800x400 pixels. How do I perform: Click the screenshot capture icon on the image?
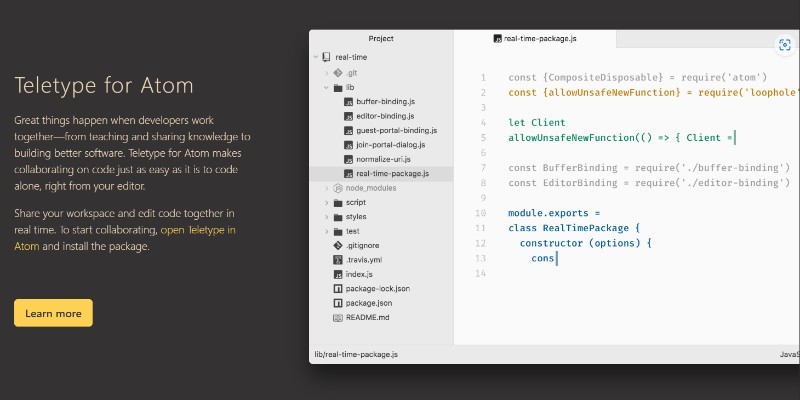click(785, 45)
